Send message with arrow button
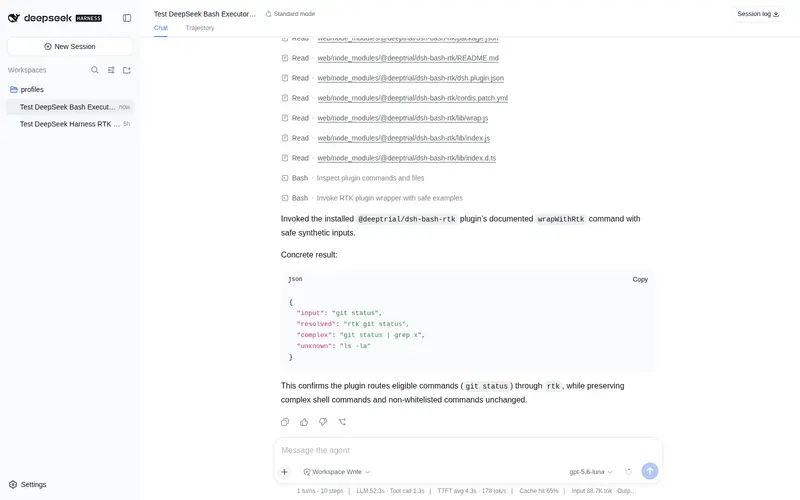800x500 pixels. click(x=649, y=471)
